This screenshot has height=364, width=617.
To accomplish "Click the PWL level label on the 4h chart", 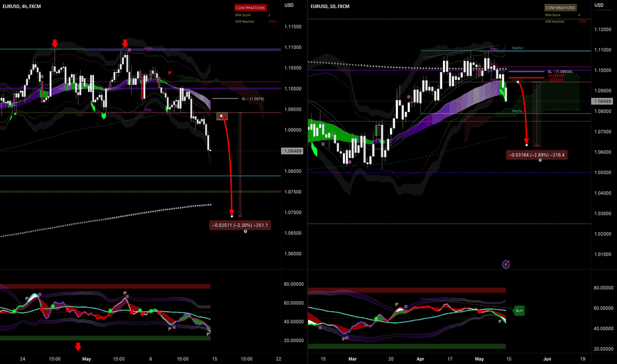I will [x=148, y=110].
